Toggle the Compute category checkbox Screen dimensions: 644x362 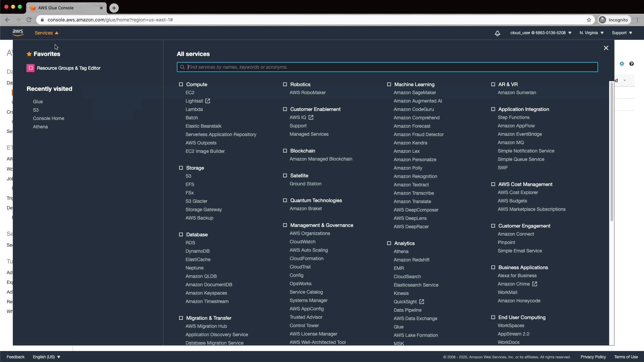point(181,84)
